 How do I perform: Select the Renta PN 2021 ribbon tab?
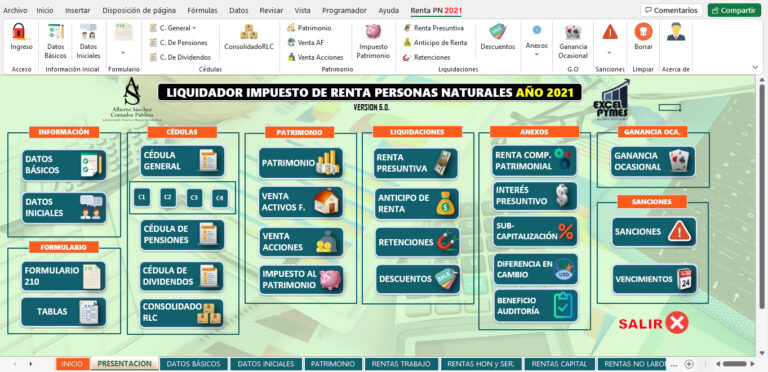436,10
